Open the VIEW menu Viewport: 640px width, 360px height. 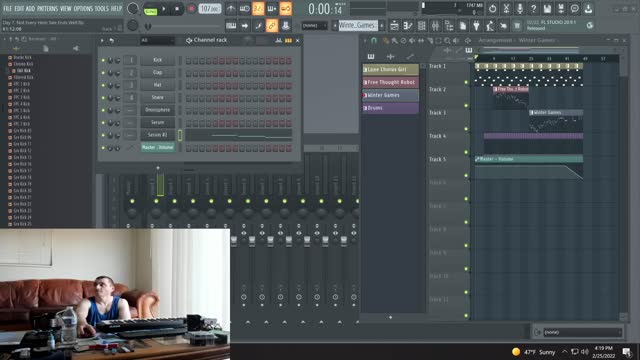click(66, 8)
